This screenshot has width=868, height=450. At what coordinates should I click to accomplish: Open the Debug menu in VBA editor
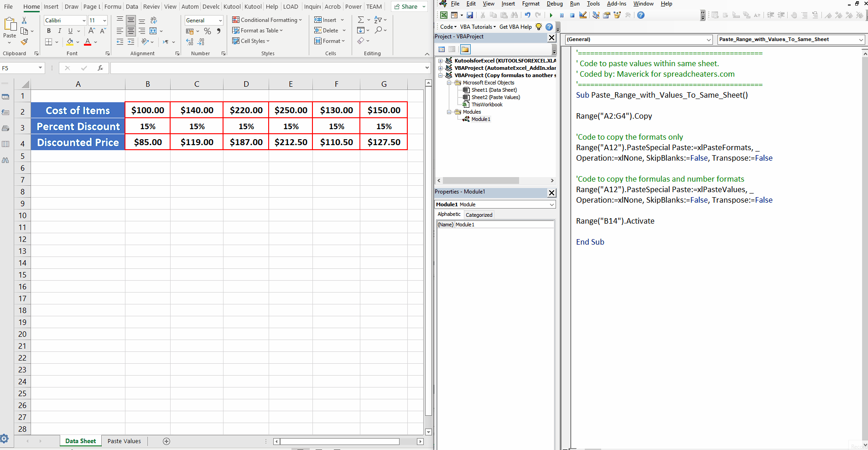[x=555, y=4]
